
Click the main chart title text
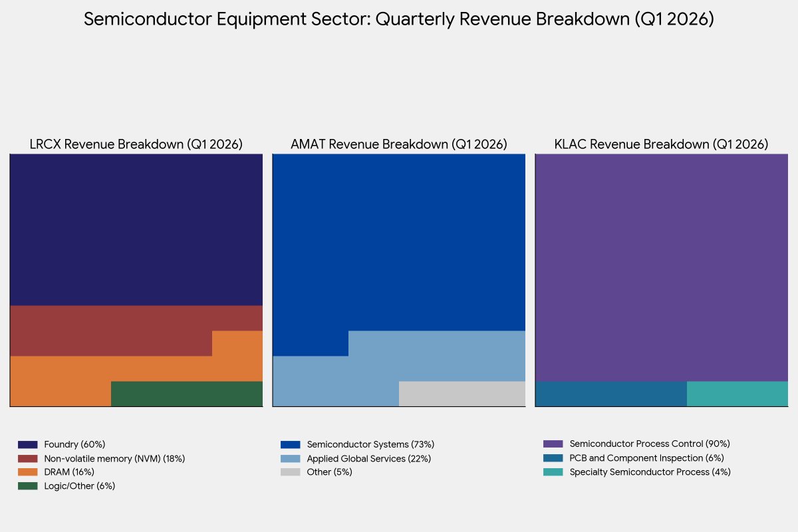coord(399,19)
